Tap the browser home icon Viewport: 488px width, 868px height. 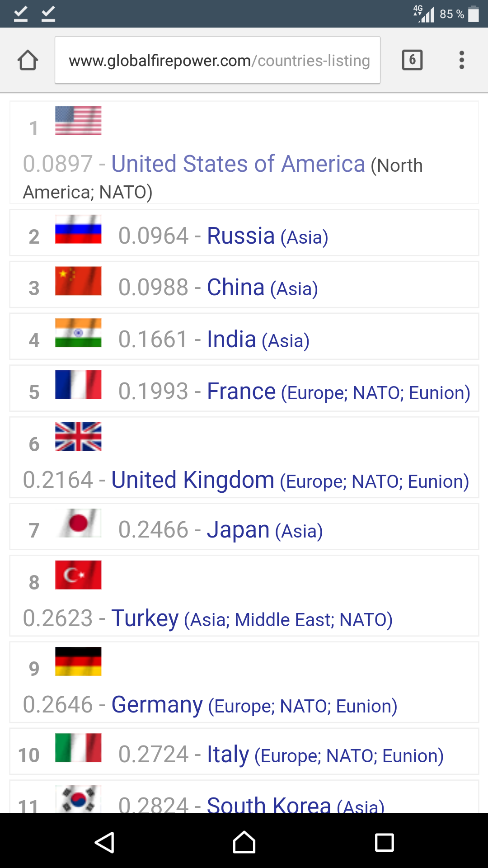point(28,60)
